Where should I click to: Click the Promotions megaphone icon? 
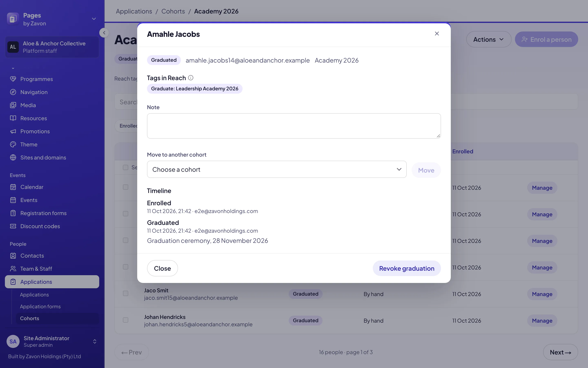13,131
